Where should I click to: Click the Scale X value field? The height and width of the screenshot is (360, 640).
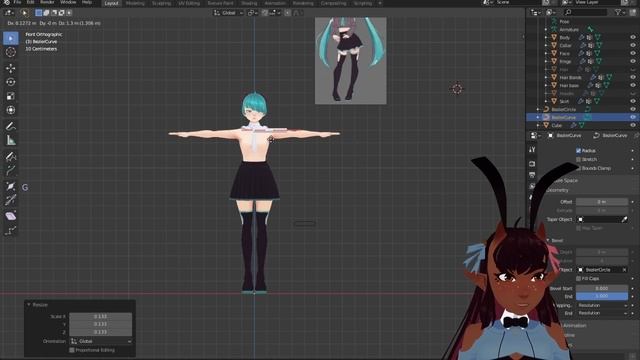pyautogui.click(x=100, y=316)
